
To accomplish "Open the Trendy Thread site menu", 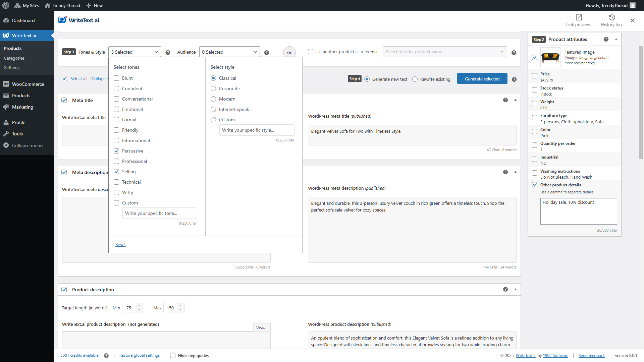I will pyautogui.click(x=62, y=5).
